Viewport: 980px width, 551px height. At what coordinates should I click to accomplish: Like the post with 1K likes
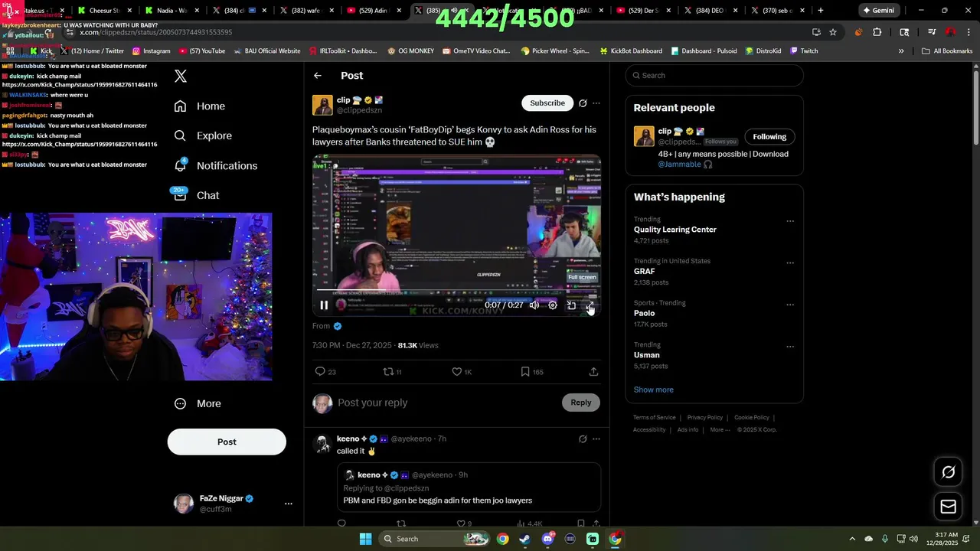click(x=461, y=371)
